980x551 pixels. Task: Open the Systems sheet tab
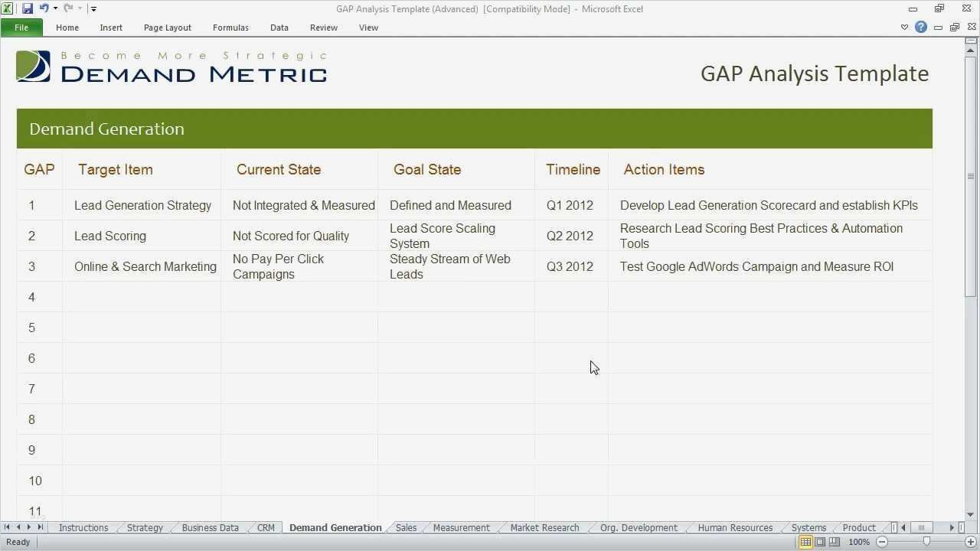click(x=808, y=527)
